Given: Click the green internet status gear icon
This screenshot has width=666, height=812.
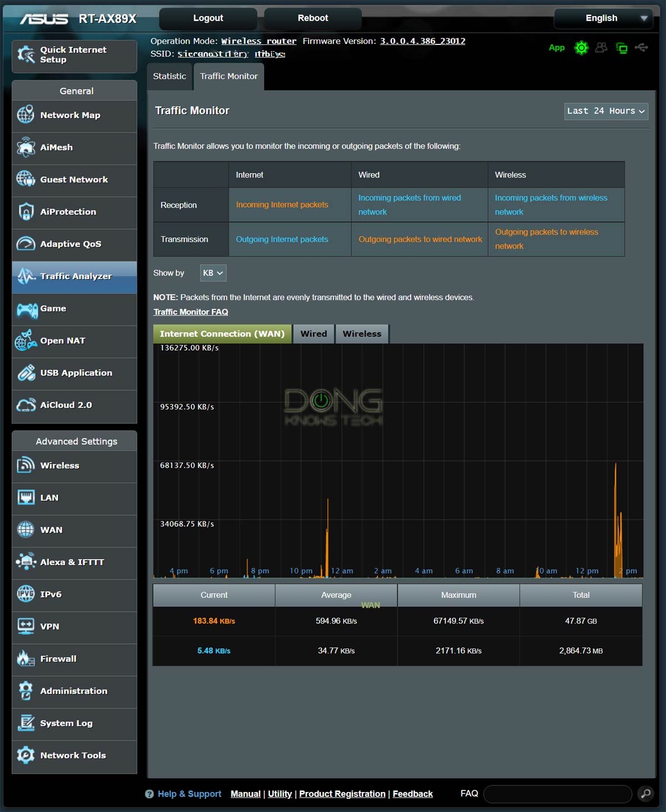Looking at the screenshot, I should 581,48.
